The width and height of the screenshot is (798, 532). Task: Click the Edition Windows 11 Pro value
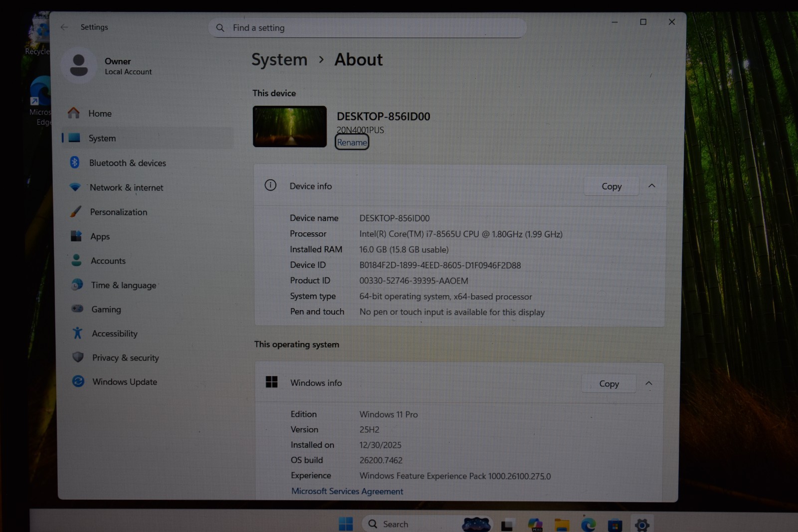click(389, 414)
